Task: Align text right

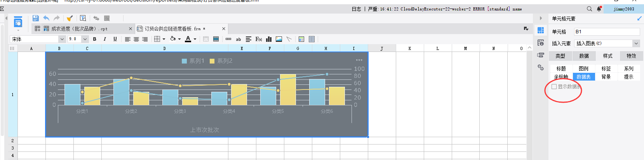Action: coord(145,39)
